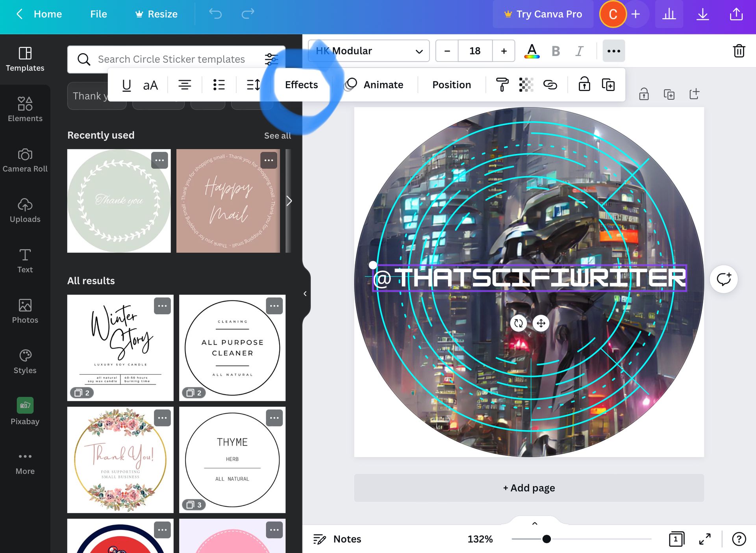
Task: Click the + Add page button
Action: [x=529, y=488]
